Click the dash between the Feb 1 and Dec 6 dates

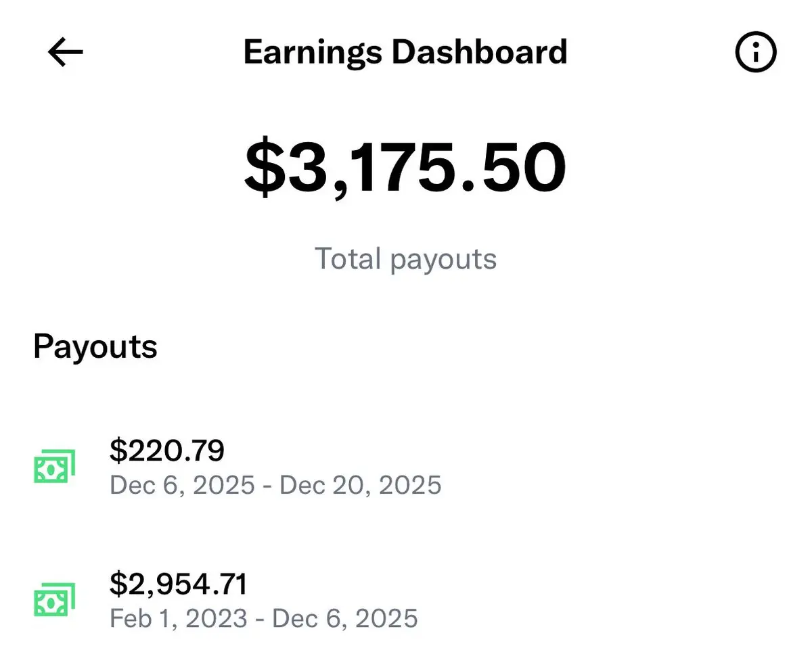pyautogui.click(x=260, y=618)
